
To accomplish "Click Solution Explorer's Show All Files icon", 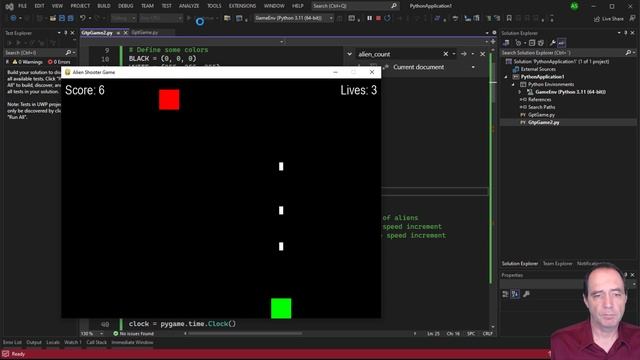I will (541, 43).
